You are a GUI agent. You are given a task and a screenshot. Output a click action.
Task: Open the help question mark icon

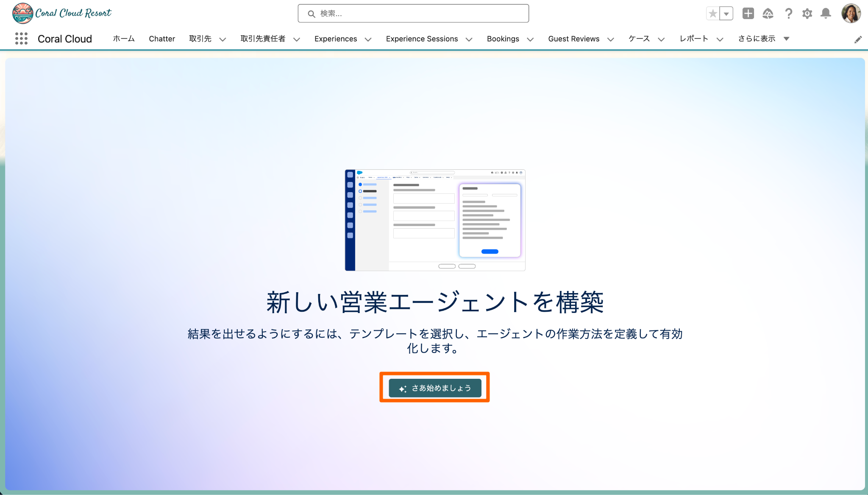[788, 14]
